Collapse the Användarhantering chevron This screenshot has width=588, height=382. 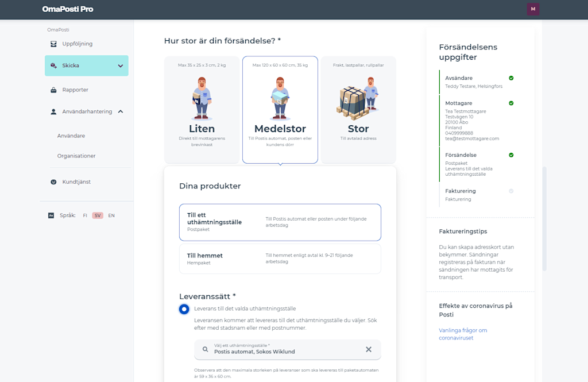click(121, 111)
